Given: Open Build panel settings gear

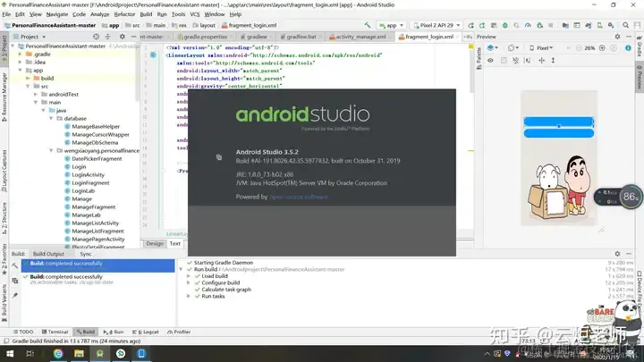Looking at the screenshot, I should coord(617,254).
